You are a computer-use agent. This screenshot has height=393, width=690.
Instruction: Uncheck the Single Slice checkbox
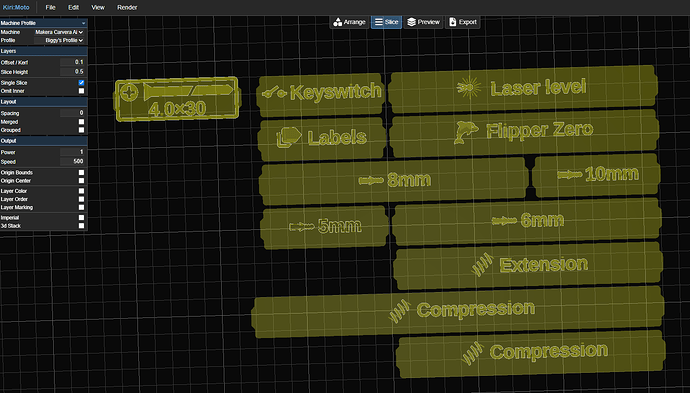(x=81, y=83)
